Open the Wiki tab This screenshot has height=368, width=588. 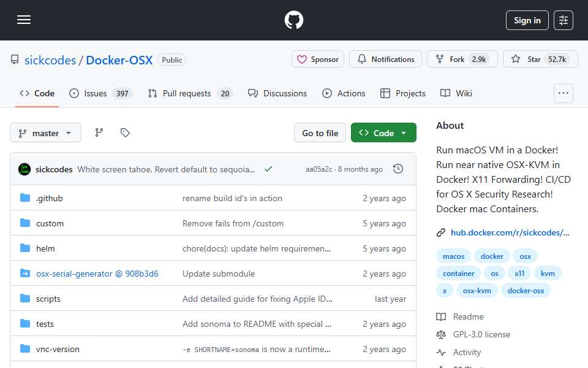pos(456,93)
